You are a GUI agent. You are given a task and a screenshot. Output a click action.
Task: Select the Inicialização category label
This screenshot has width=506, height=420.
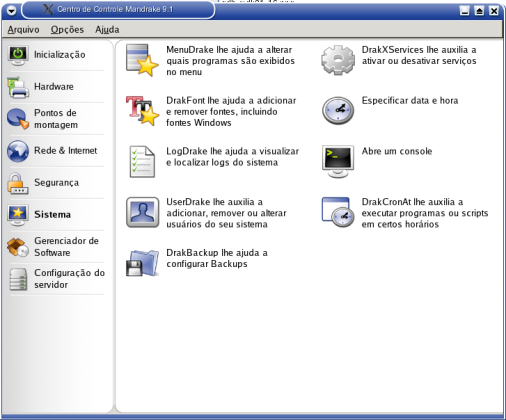pos(60,55)
